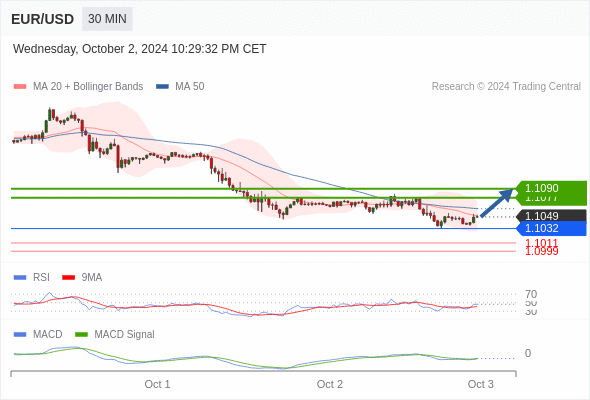Toggle the MA 20 + Bollinger Bands legend label
Image resolution: width=590 pixels, height=400 pixels.
tap(88, 87)
